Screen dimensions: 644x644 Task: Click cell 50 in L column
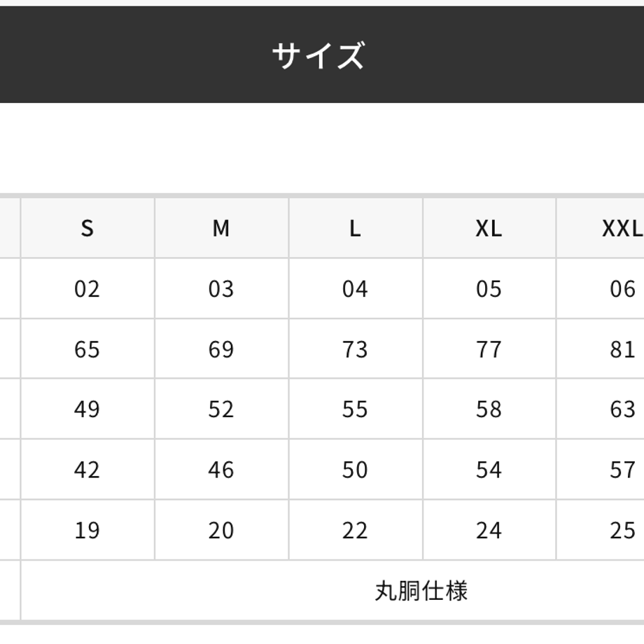[x=356, y=469]
